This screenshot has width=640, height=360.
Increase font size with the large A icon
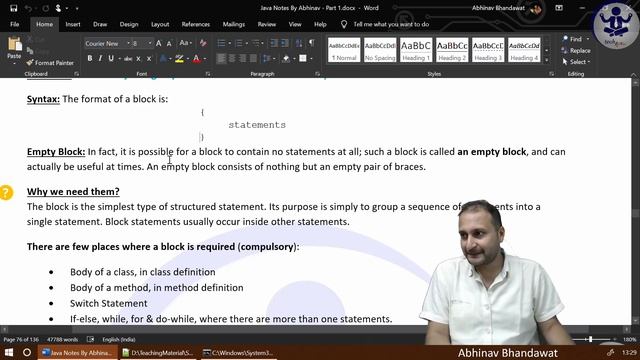[x=159, y=43]
